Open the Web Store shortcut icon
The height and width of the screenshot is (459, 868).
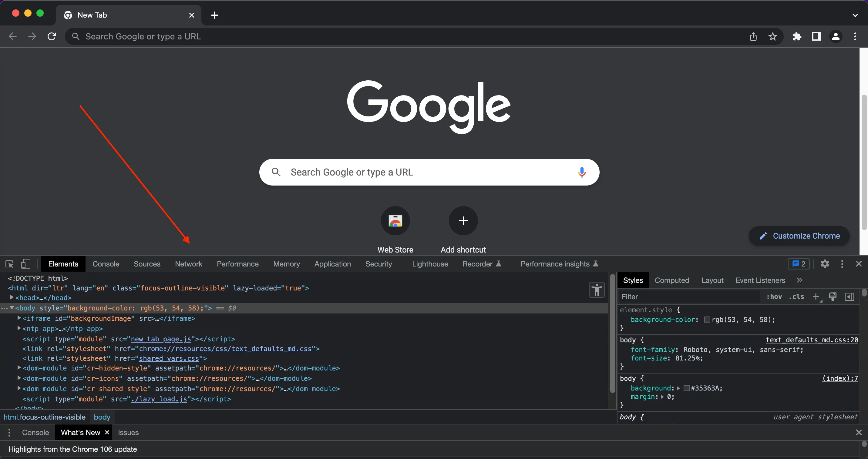click(395, 221)
